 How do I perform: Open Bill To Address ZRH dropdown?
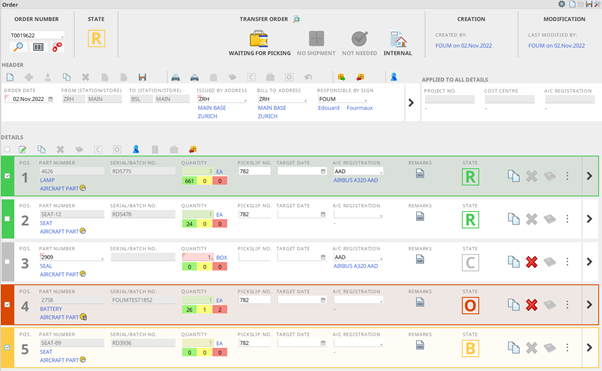click(306, 100)
